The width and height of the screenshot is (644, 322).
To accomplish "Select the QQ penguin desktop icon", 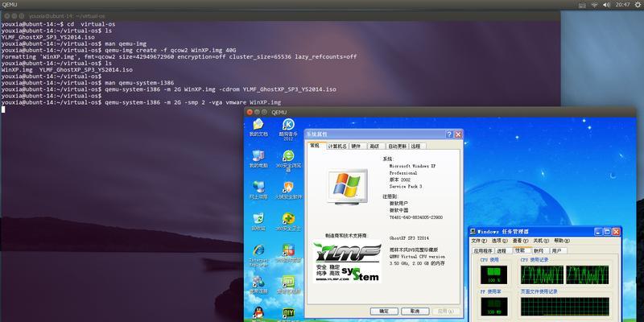I will tap(258, 314).
